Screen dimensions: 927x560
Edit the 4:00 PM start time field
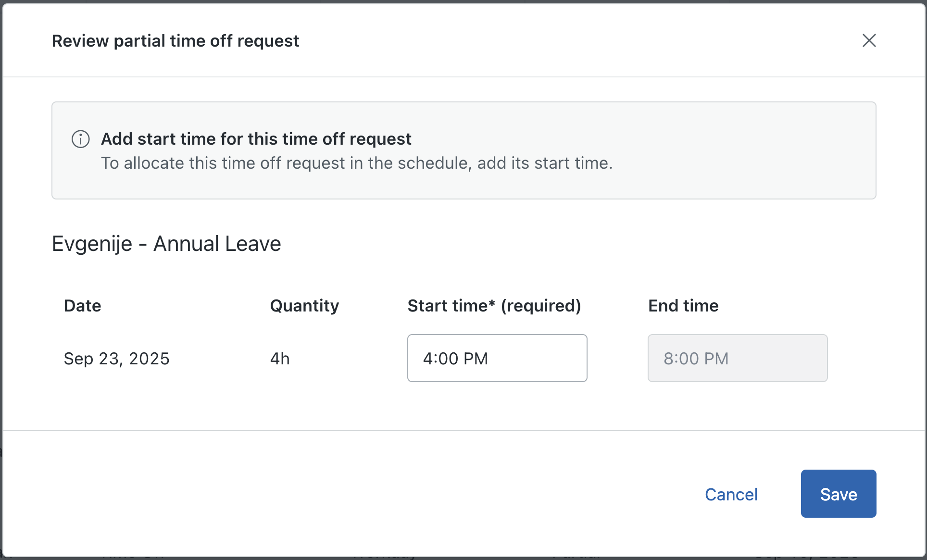[497, 358]
